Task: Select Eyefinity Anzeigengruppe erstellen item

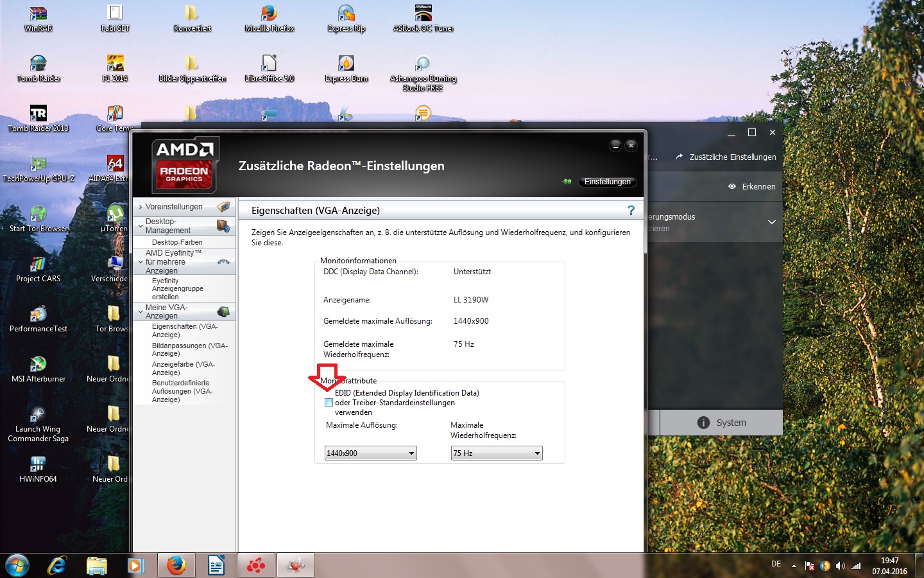Action: pos(178,289)
